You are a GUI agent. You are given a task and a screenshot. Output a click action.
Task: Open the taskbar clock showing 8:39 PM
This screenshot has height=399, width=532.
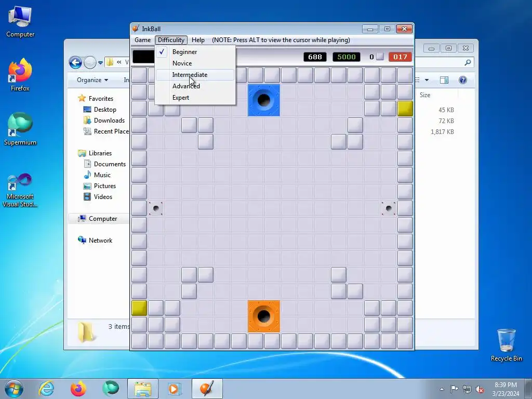(x=506, y=389)
